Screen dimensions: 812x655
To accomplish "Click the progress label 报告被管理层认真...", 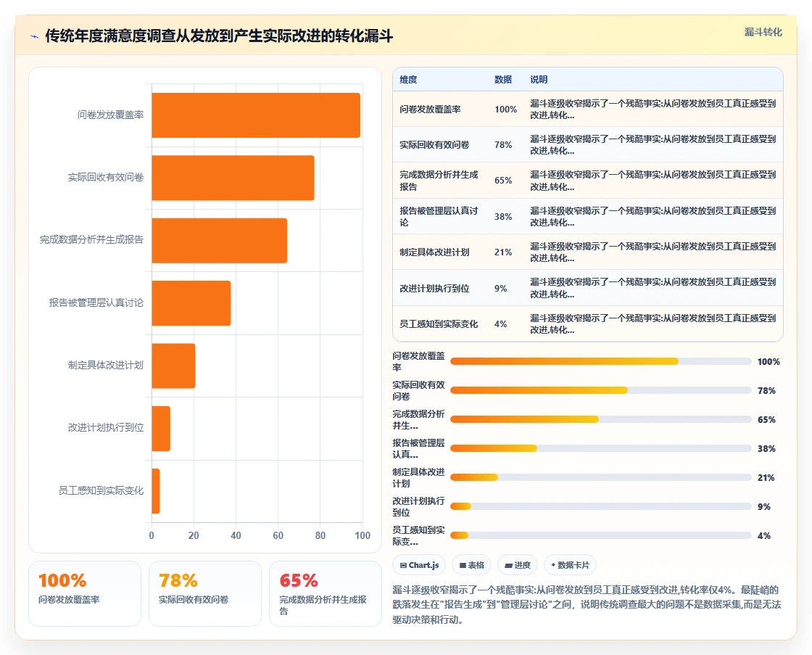I will pos(418,449).
